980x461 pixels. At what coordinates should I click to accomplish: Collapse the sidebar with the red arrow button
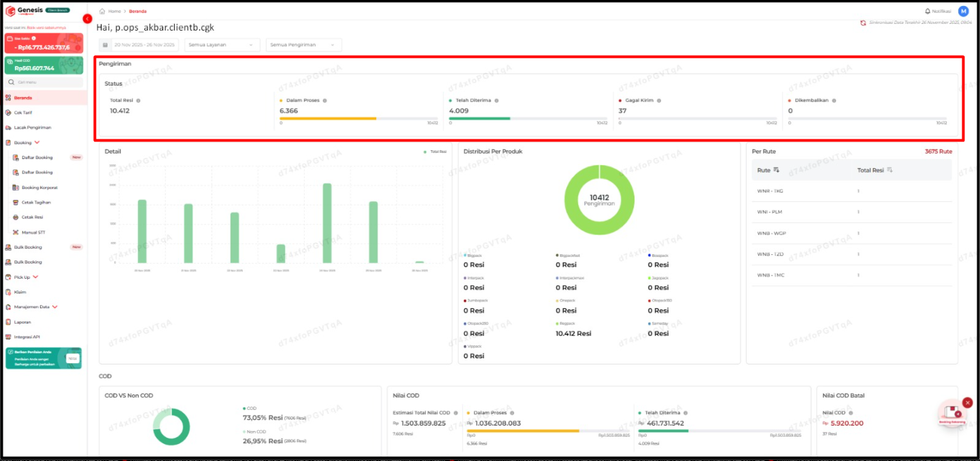(x=87, y=18)
